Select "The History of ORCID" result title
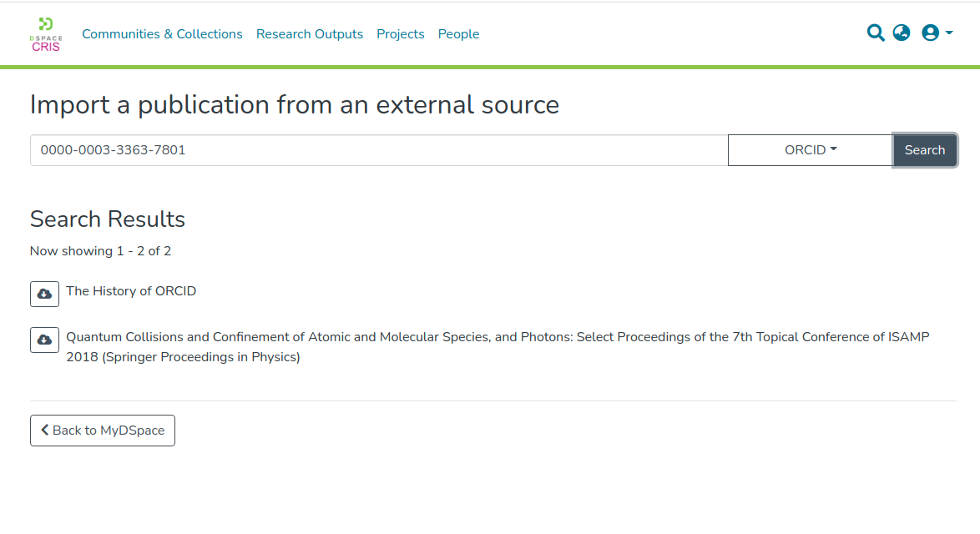This screenshot has width=980, height=534. [x=131, y=291]
